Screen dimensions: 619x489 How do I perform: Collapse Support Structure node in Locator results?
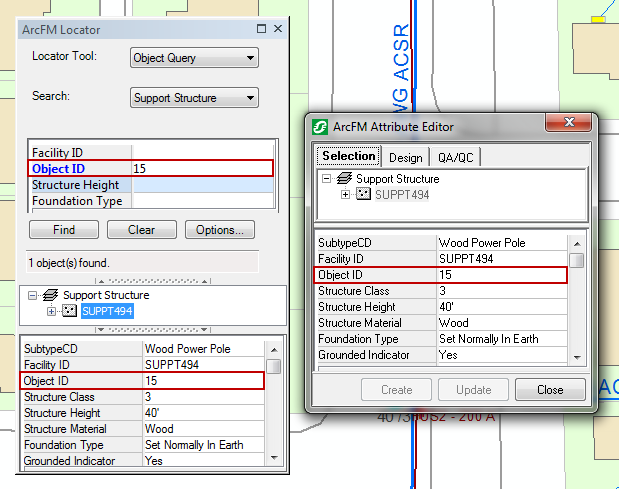coord(33,296)
